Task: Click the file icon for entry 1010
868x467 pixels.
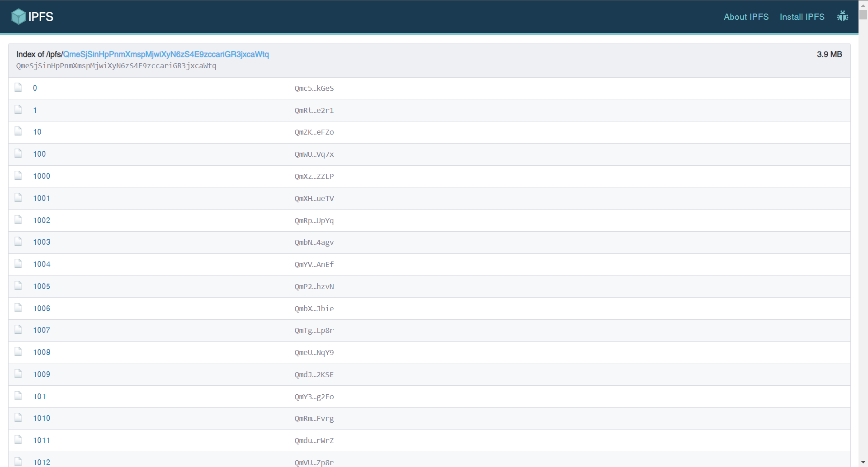Action: click(18, 417)
